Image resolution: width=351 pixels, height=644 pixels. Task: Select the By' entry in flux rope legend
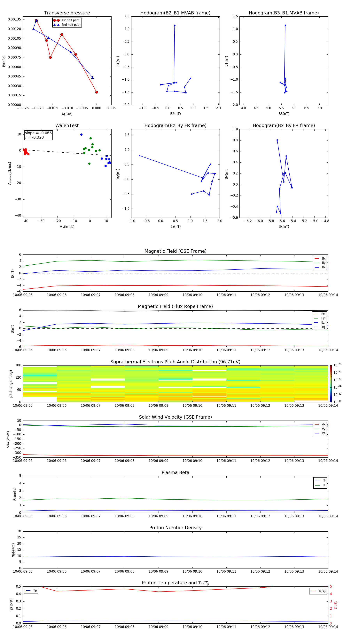coord(320,318)
